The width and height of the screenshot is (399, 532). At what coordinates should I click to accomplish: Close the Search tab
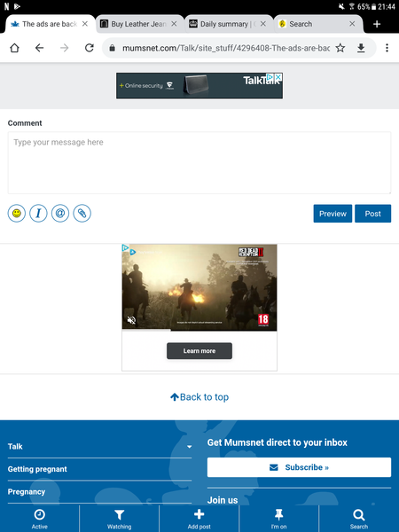352,24
